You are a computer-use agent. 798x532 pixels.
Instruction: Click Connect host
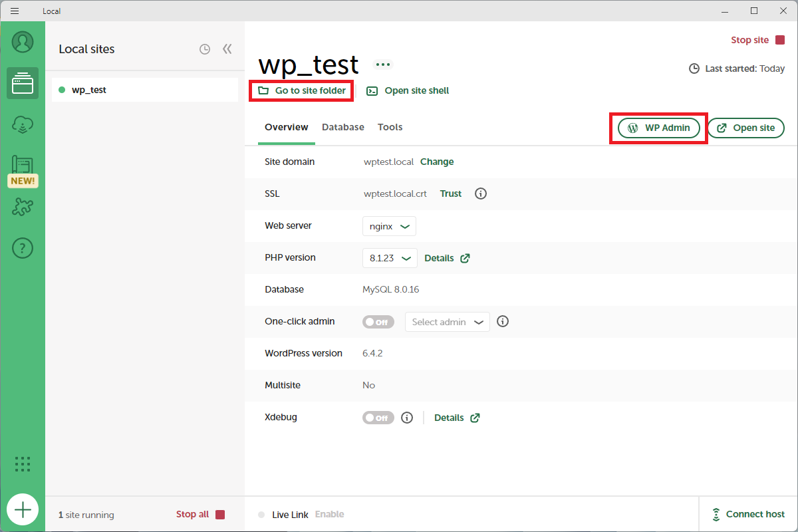(748, 514)
